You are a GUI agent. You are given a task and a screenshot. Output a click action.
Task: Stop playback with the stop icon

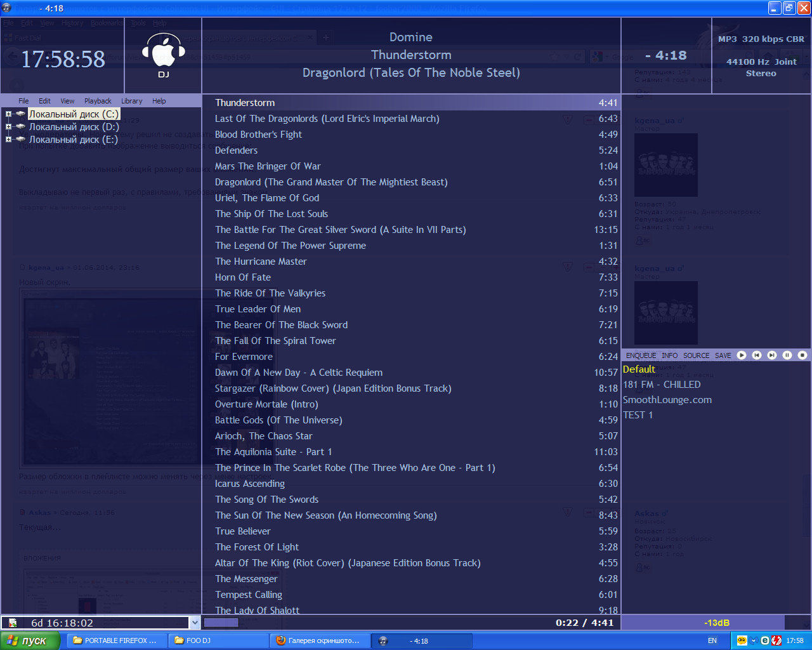coord(802,355)
